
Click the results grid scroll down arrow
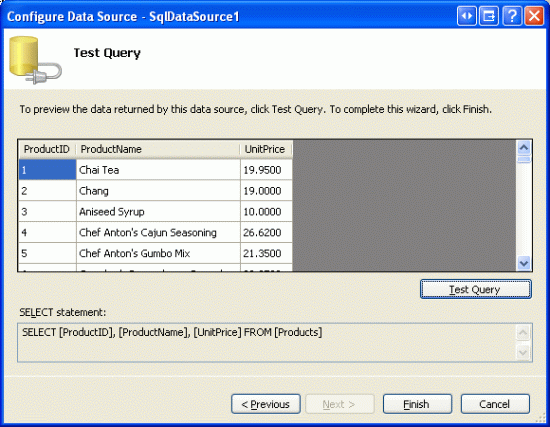point(524,263)
